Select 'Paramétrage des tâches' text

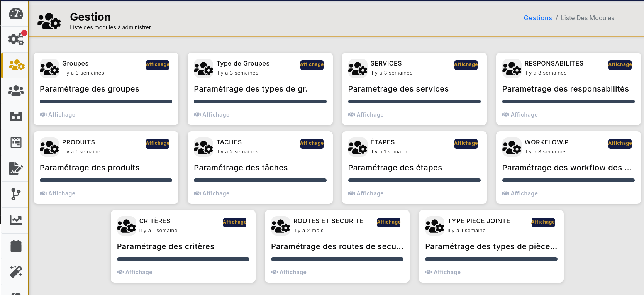(x=241, y=168)
